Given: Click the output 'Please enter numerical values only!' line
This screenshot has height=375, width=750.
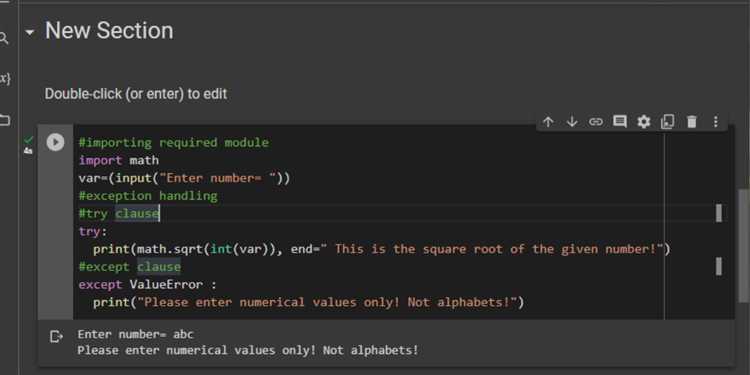Looking at the screenshot, I should (248, 351).
